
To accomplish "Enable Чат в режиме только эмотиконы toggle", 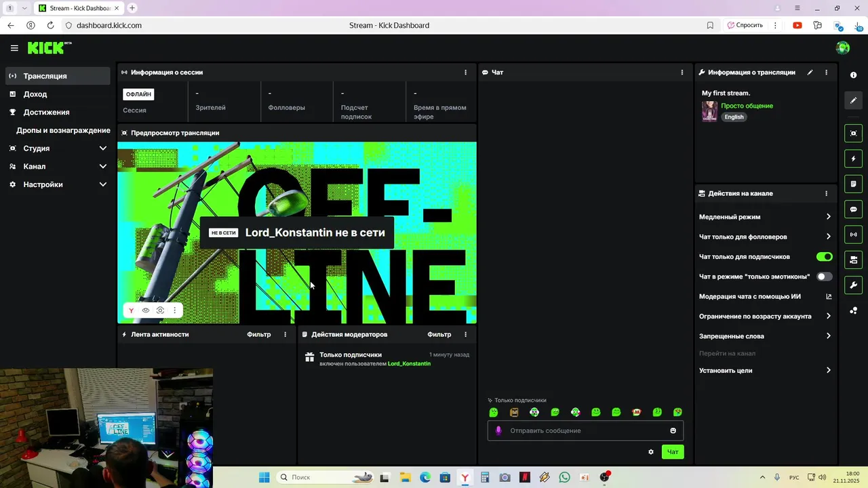I will click(824, 277).
